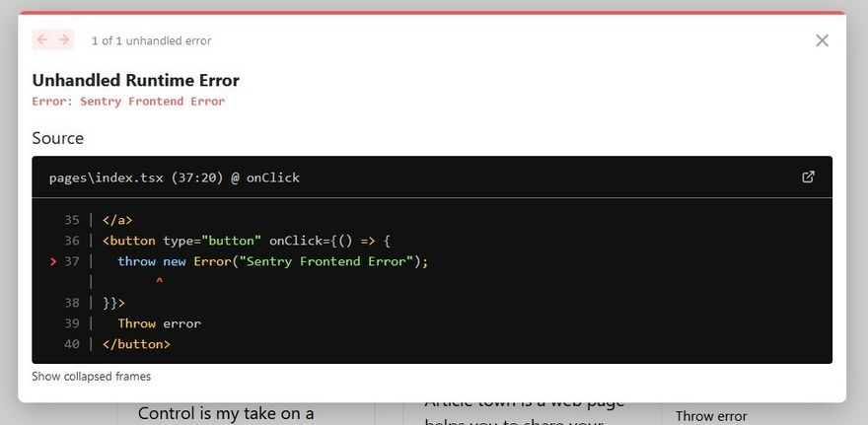Click the next error arrow
The image size is (868, 425).
64,39
